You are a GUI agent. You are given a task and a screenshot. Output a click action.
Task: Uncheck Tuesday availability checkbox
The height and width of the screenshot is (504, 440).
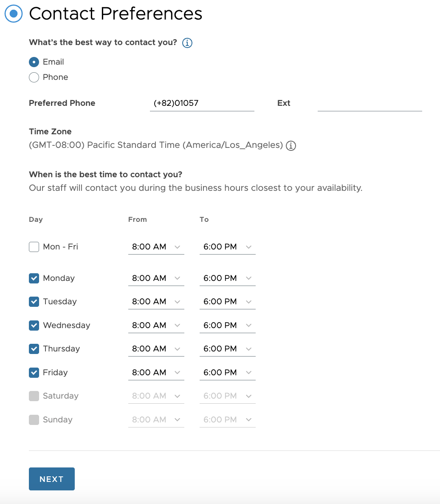click(x=34, y=302)
